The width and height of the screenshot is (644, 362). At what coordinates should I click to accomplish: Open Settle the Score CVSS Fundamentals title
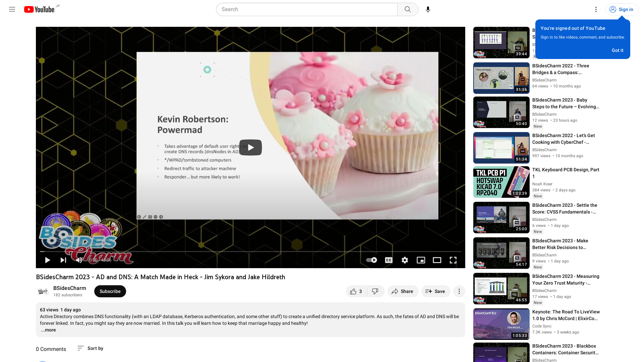pos(565,208)
